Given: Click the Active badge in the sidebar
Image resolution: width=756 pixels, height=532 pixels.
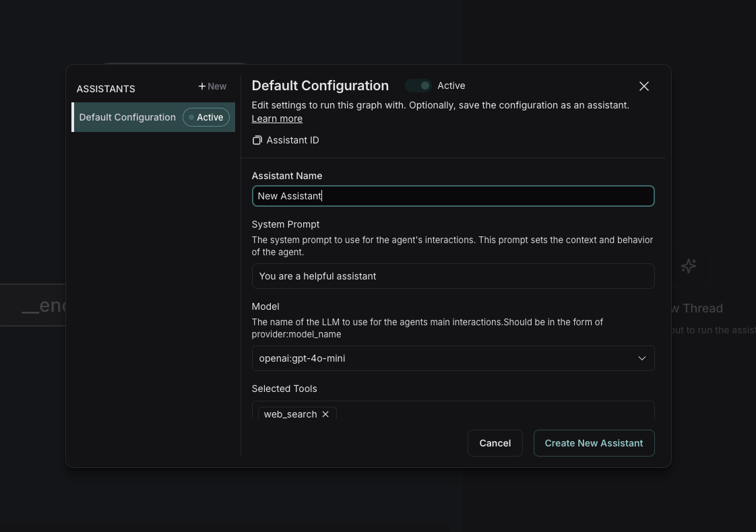Looking at the screenshot, I should pos(206,117).
